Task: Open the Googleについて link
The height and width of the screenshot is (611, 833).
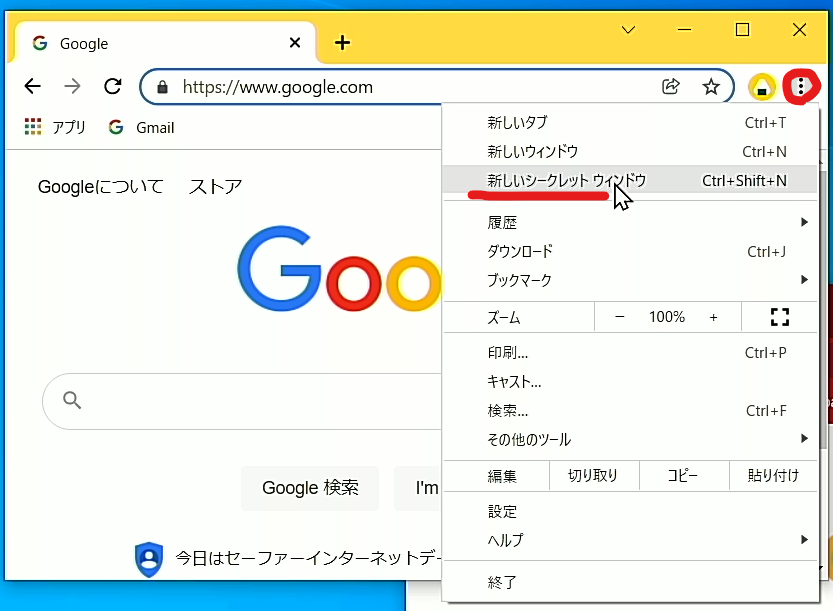Action: (x=100, y=187)
